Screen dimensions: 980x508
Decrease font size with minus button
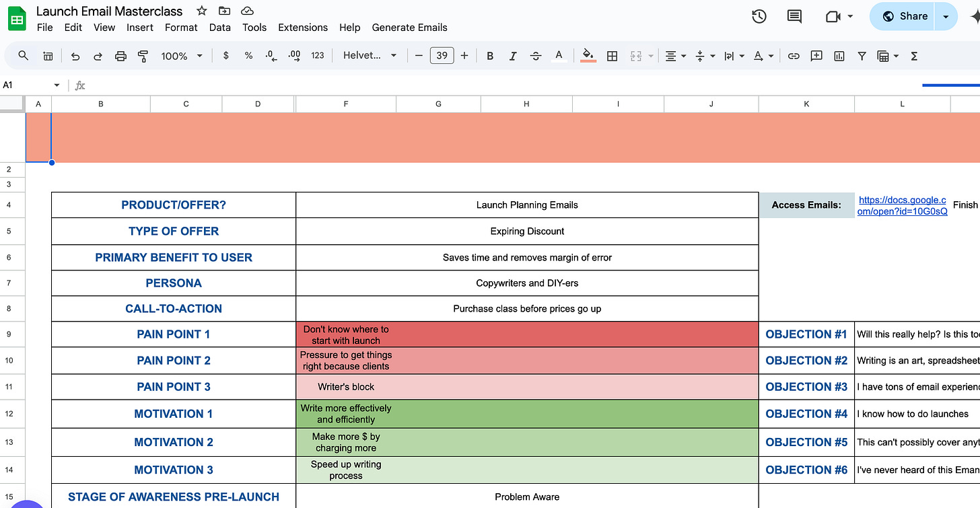[419, 56]
